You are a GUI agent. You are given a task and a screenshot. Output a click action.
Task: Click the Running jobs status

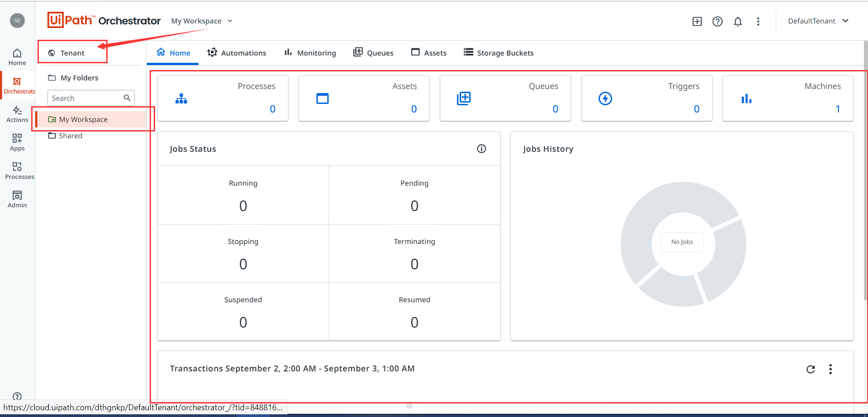pyautogui.click(x=243, y=183)
